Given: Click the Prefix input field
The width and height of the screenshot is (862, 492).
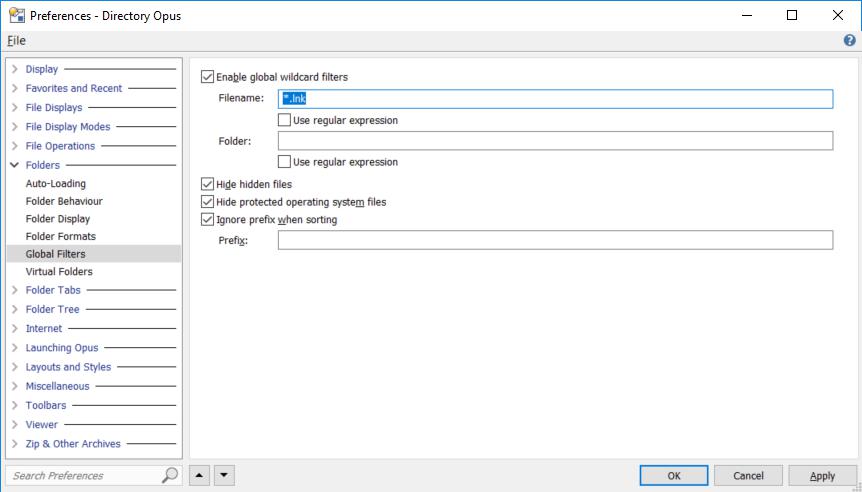Looking at the screenshot, I should [x=555, y=240].
